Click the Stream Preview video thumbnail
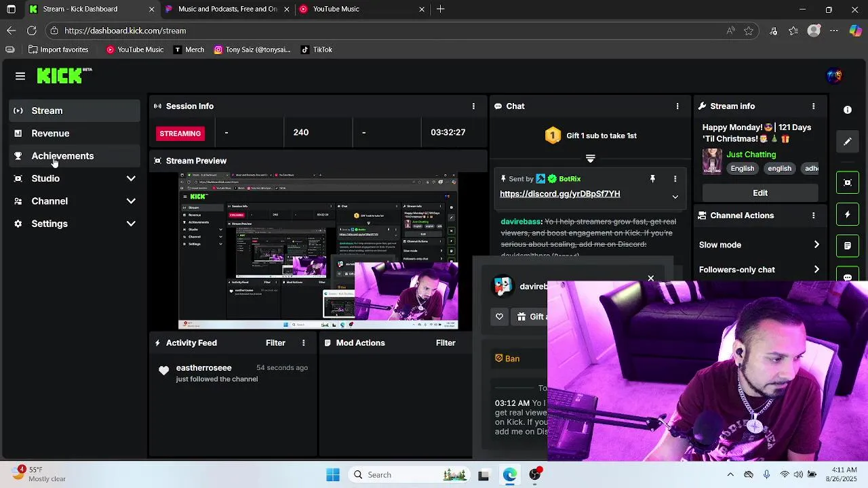This screenshot has width=868, height=488. click(x=318, y=251)
